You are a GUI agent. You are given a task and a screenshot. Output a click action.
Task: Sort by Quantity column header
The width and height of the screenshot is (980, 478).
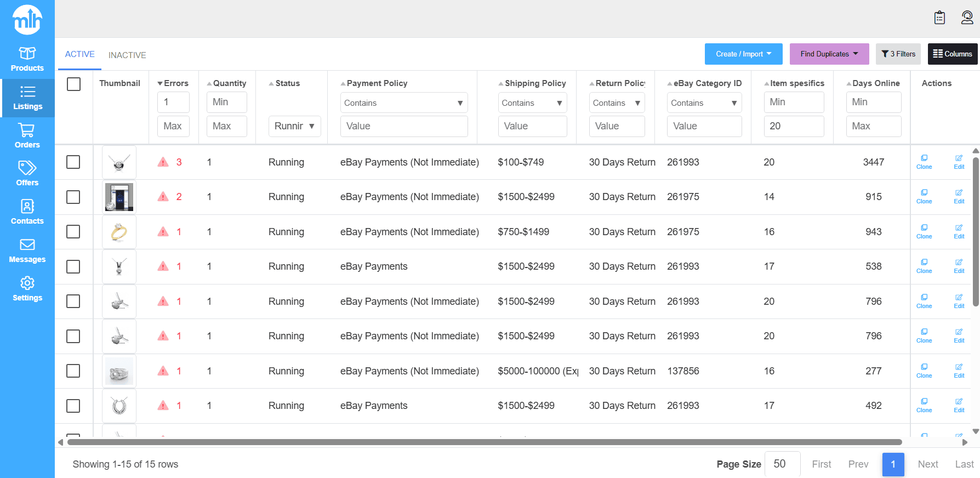(x=226, y=83)
